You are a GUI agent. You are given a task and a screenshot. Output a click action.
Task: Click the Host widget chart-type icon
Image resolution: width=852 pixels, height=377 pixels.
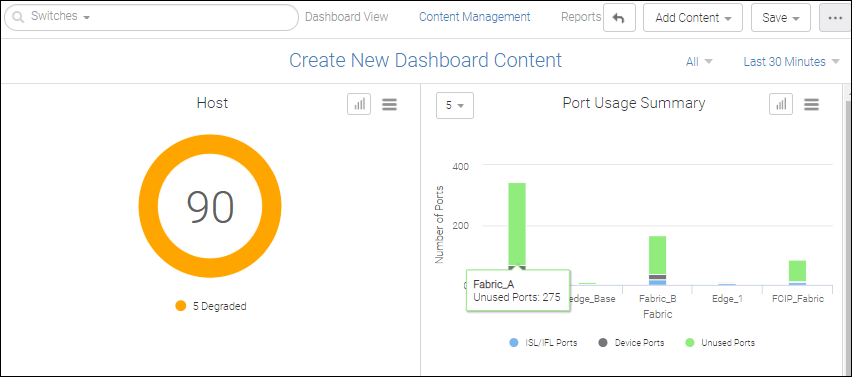(x=359, y=104)
